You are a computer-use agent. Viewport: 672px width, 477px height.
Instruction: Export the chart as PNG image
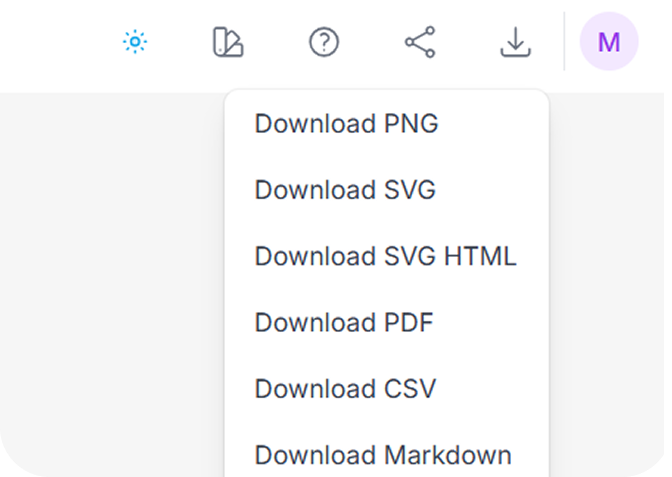point(346,124)
